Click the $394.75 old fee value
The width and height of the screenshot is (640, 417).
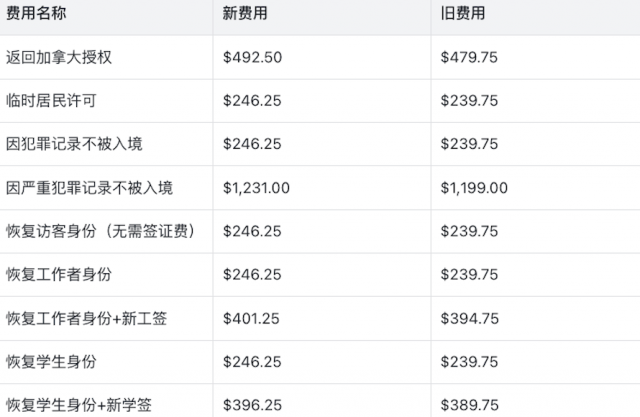469,318
